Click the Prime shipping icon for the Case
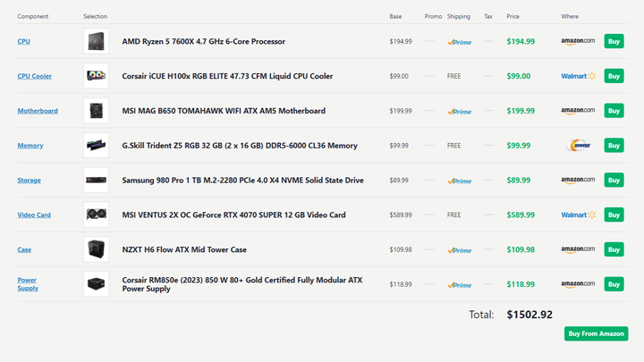 click(459, 250)
